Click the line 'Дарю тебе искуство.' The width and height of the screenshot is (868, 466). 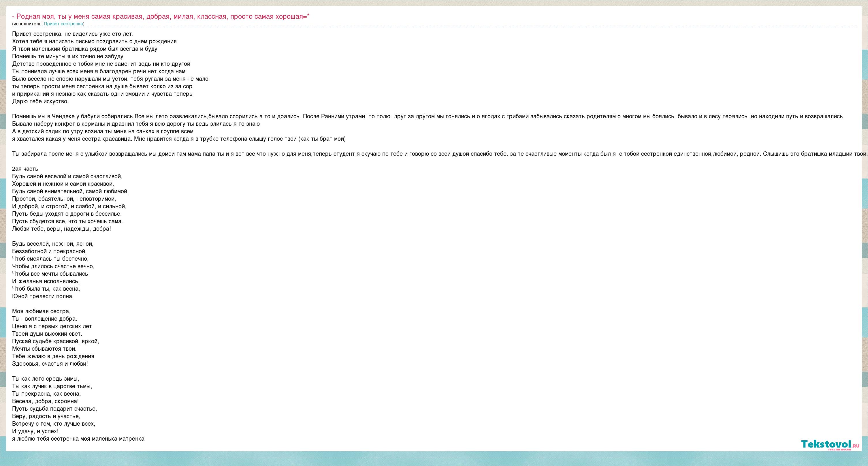[x=40, y=102]
